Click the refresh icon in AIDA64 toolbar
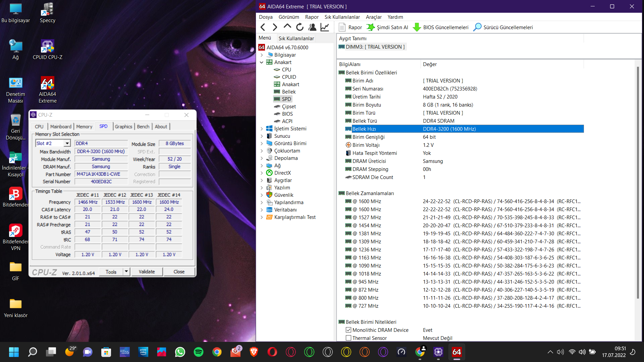 300,27
